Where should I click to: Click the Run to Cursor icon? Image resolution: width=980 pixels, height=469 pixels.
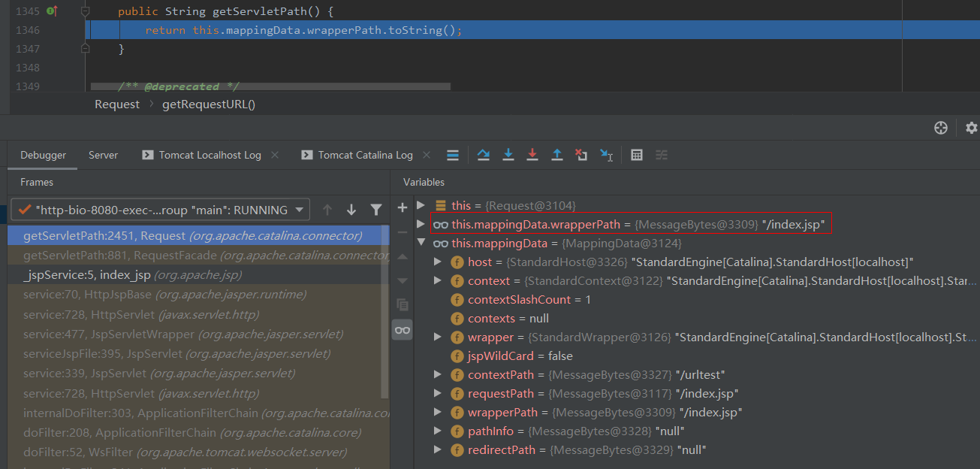(x=606, y=155)
